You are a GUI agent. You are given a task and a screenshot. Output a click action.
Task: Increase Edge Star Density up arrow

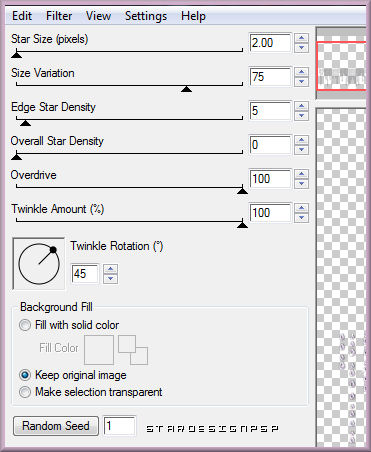click(301, 106)
